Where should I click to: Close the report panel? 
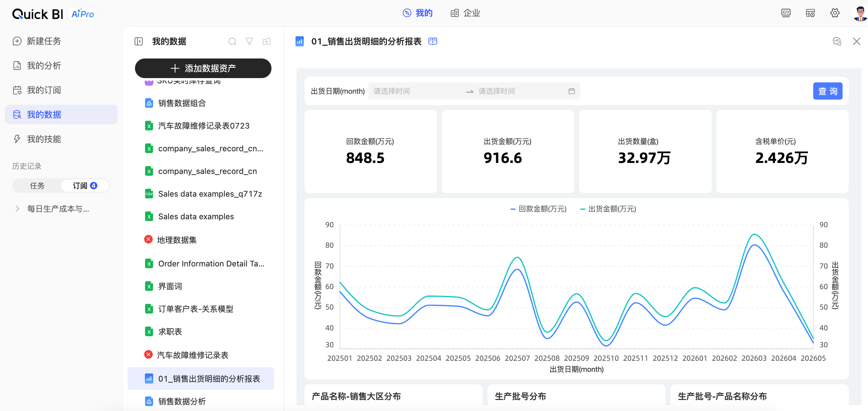(x=856, y=41)
